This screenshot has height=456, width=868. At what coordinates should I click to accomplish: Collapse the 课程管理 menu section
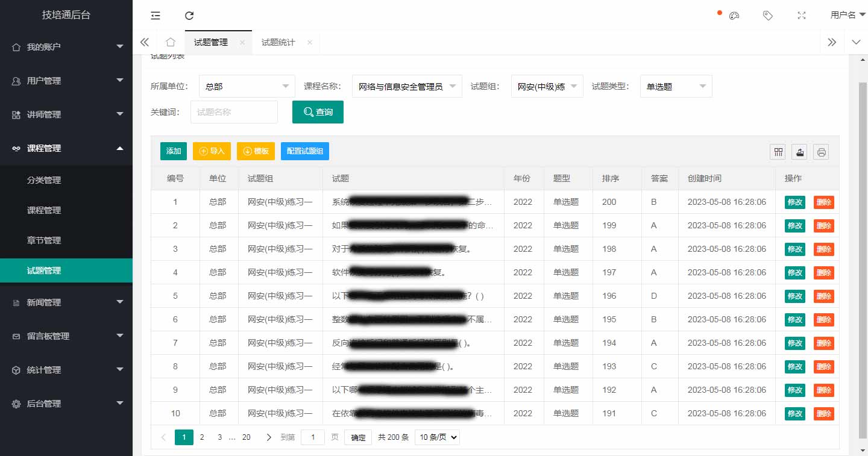coord(66,148)
